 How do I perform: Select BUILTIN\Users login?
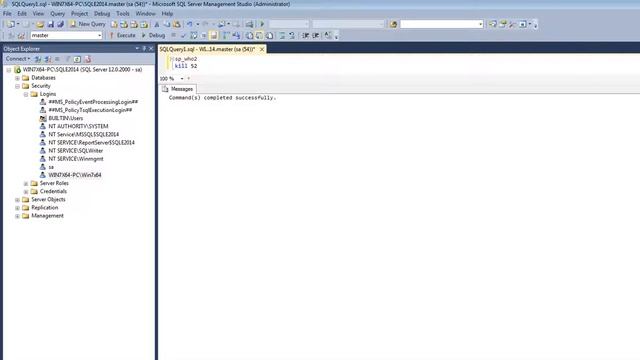point(65,118)
